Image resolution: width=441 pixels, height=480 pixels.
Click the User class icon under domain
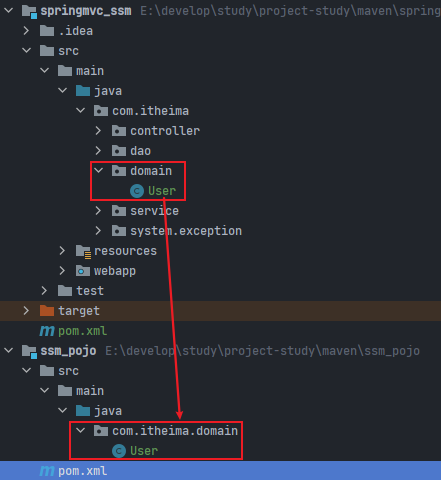tap(137, 191)
